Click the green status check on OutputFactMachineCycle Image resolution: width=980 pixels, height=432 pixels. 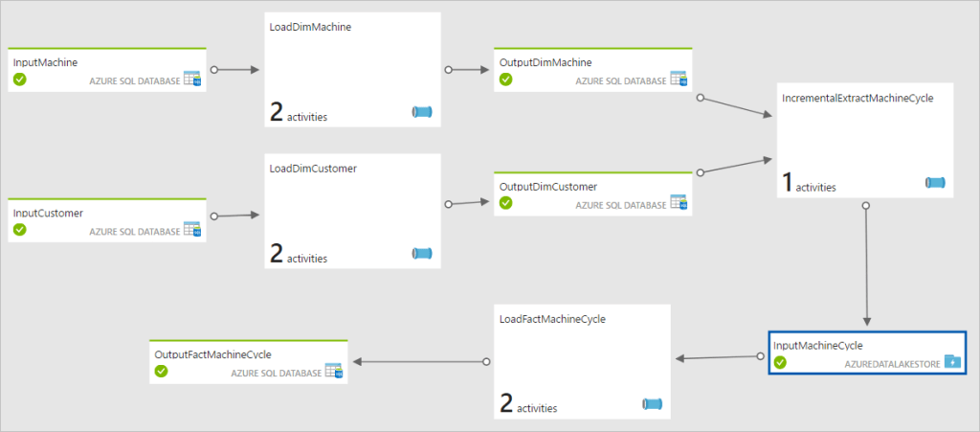tap(162, 371)
